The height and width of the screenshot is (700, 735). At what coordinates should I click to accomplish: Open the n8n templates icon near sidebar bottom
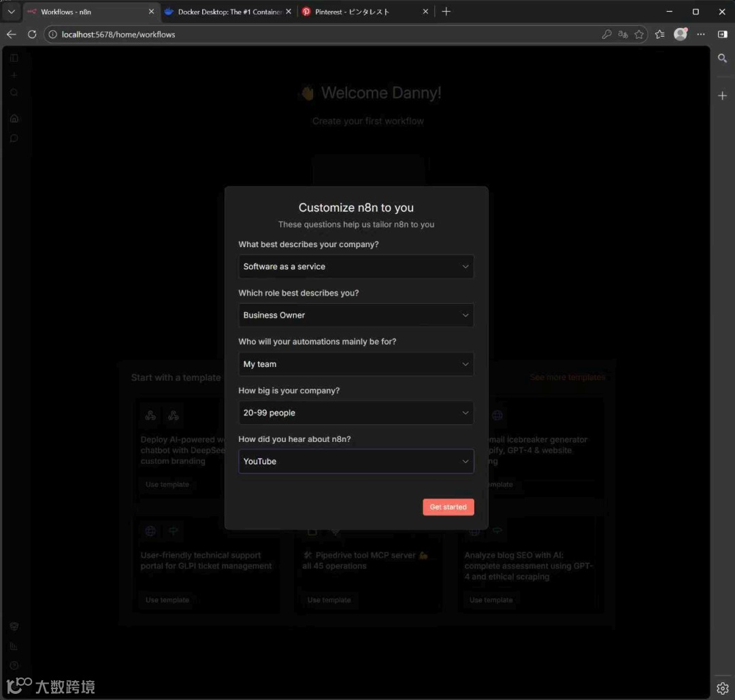[14, 627]
